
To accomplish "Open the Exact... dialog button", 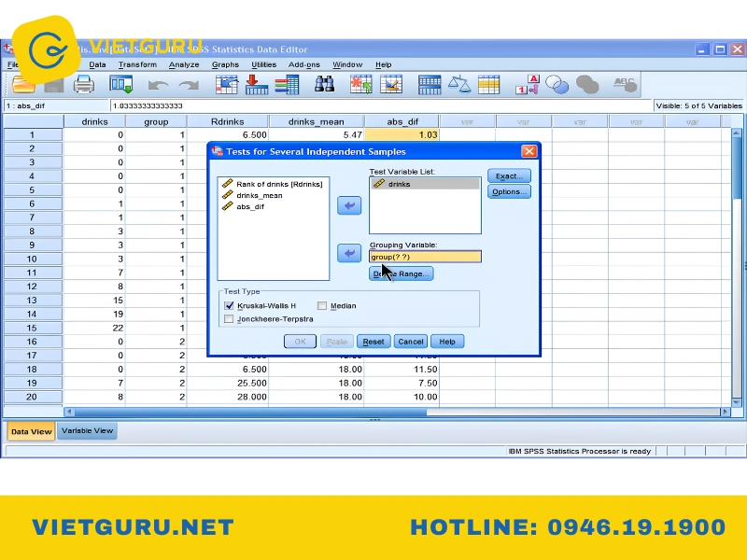I will (509, 175).
